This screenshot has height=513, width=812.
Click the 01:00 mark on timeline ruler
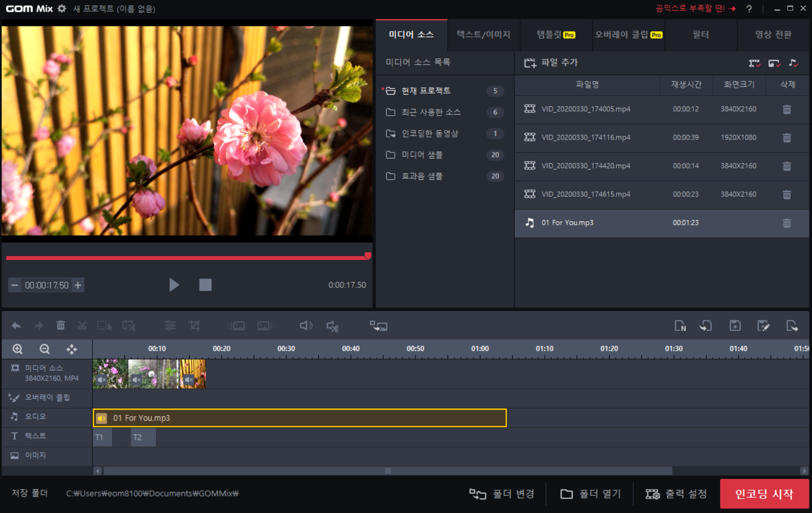tap(480, 349)
